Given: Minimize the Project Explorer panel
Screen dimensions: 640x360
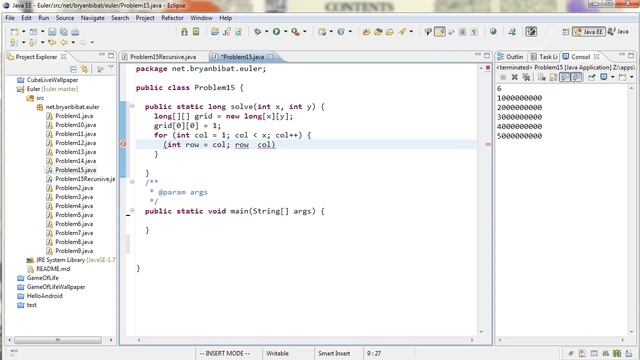Looking at the screenshot, I should click(x=101, y=55).
